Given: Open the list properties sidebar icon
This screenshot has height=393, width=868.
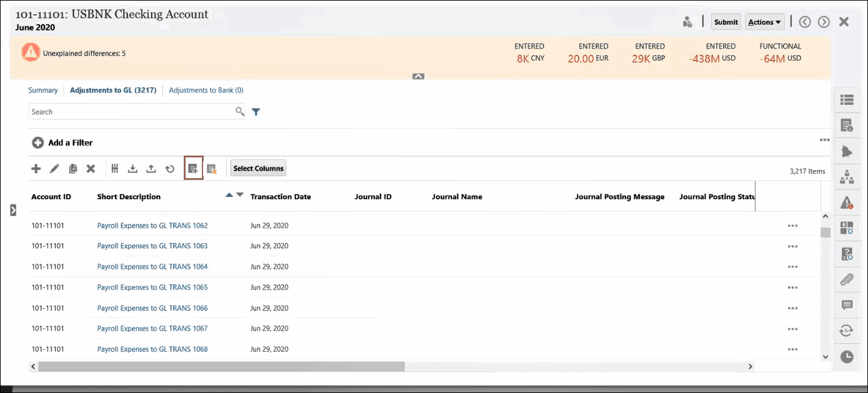Looking at the screenshot, I should [847, 99].
